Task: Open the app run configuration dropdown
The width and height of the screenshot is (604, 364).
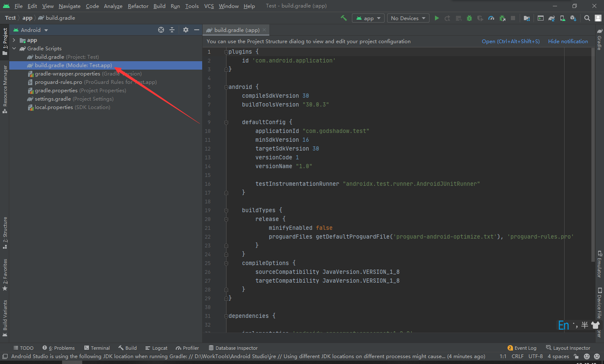Action: [369, 18]
